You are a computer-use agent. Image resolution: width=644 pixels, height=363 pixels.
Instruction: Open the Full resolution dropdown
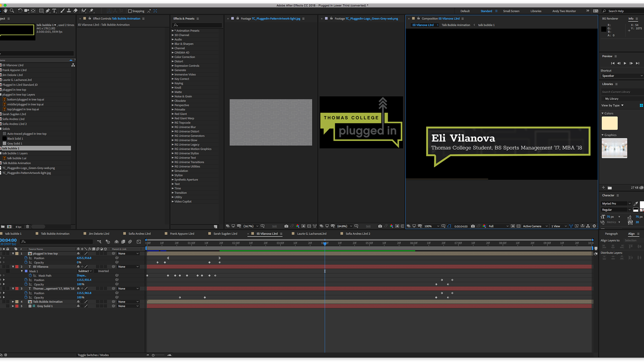(498, 226)
